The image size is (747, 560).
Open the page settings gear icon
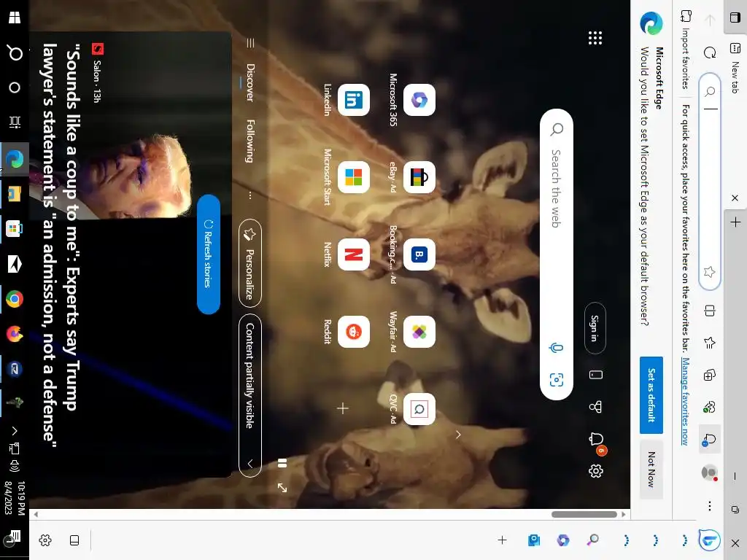pos(595,471)
